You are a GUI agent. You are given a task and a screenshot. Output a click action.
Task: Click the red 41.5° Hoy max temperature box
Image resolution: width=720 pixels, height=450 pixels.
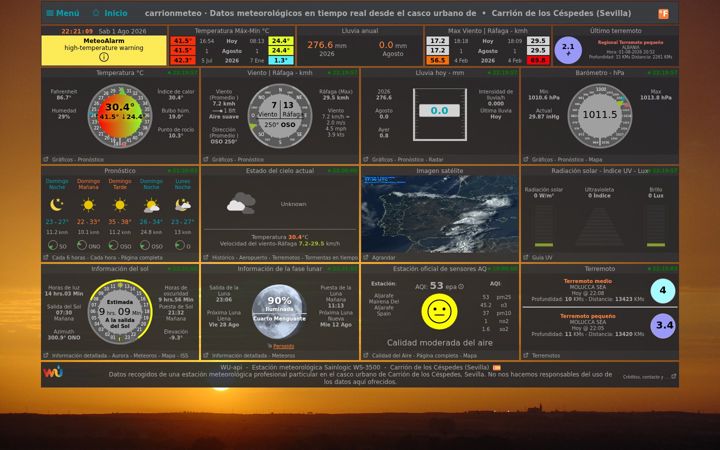pyautogui.click(x=182, y=41)
